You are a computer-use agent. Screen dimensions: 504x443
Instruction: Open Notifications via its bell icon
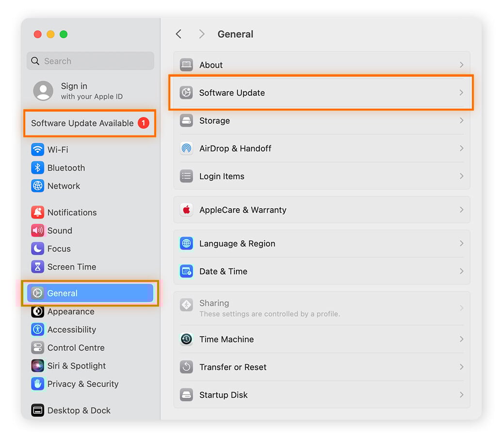(x=37, y=213)
